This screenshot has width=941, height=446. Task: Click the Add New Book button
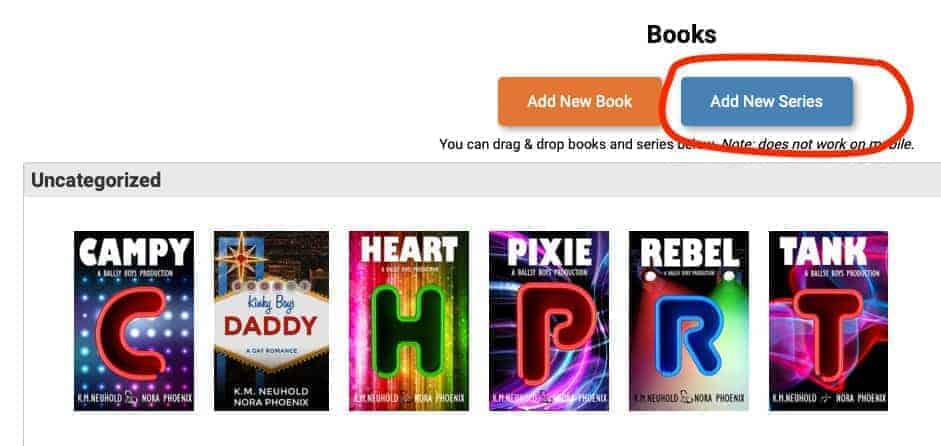pyautogui.click(x=580, y=101)
